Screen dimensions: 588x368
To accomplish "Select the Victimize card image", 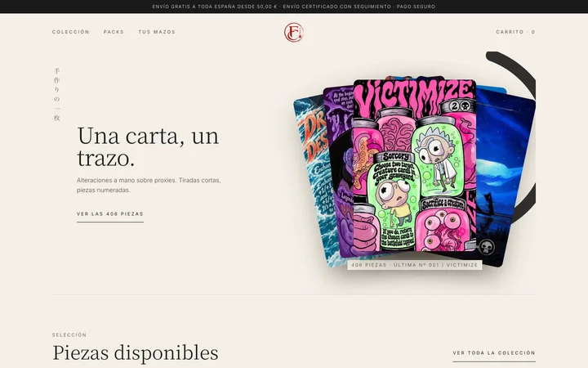I will click(x=414, y=165).
